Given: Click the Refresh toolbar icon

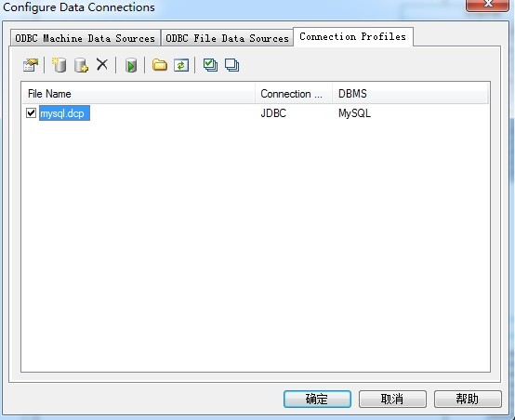Looking at the screenshot, I should click(181, 65).
